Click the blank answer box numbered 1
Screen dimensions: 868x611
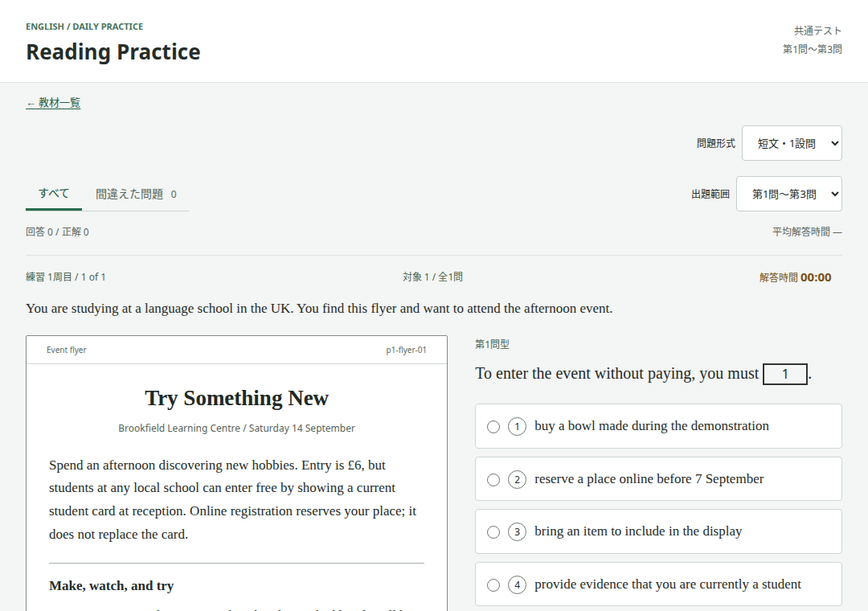click(785, 374)
